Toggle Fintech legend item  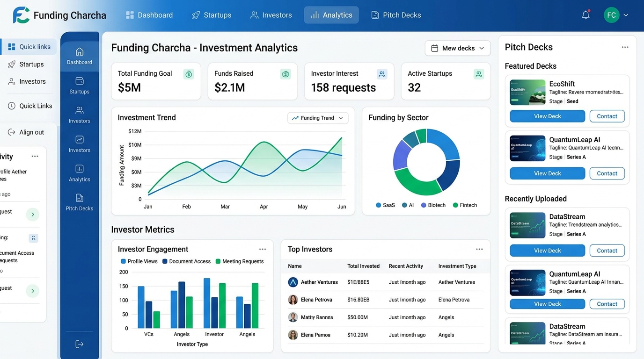coord(465,205)
